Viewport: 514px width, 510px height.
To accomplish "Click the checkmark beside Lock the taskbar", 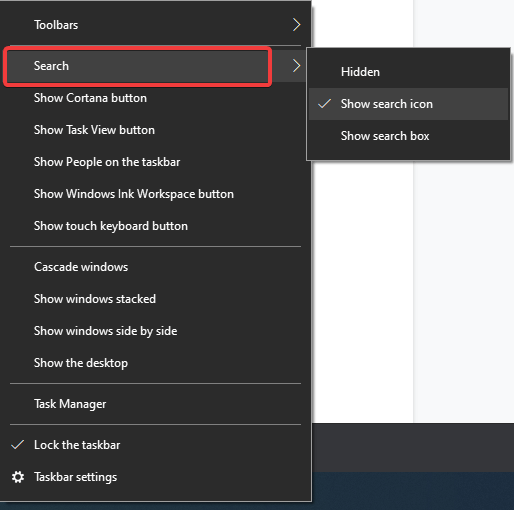I will tap(18, 445).
